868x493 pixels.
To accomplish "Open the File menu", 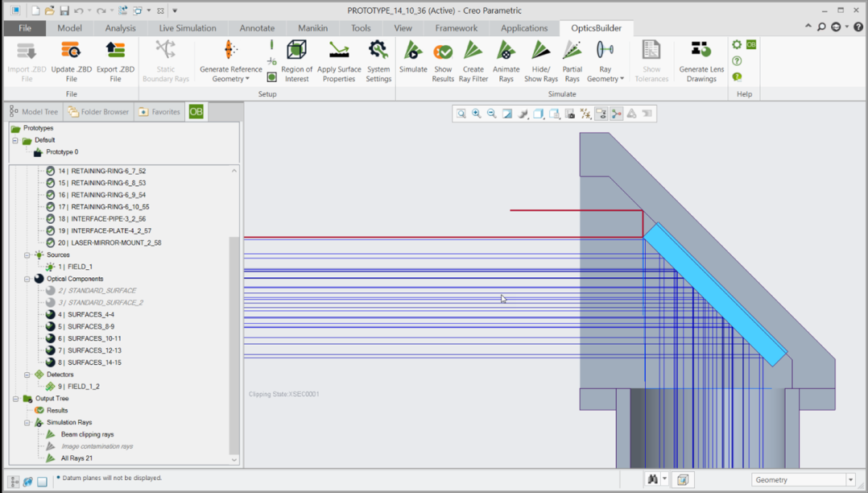I will tap(25, 28).
